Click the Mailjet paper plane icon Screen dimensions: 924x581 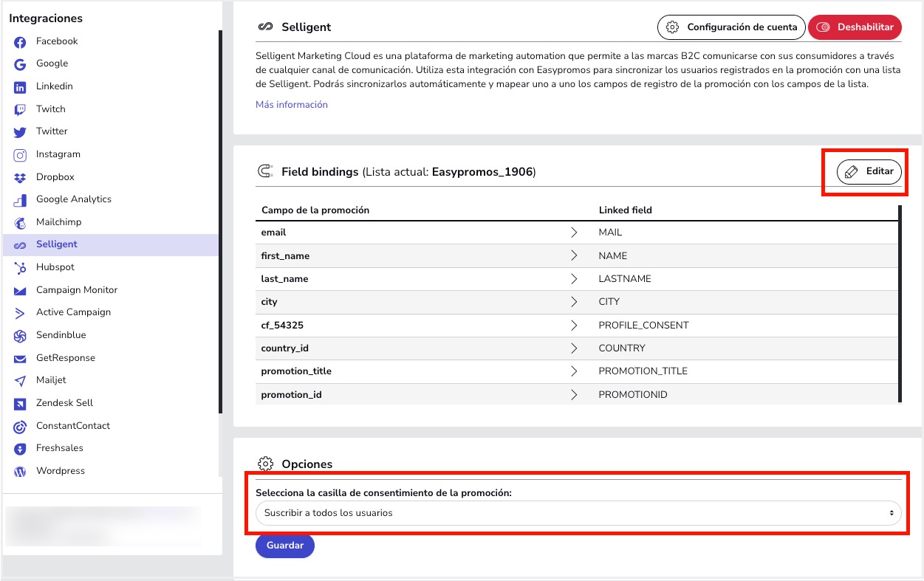point(21,381)
